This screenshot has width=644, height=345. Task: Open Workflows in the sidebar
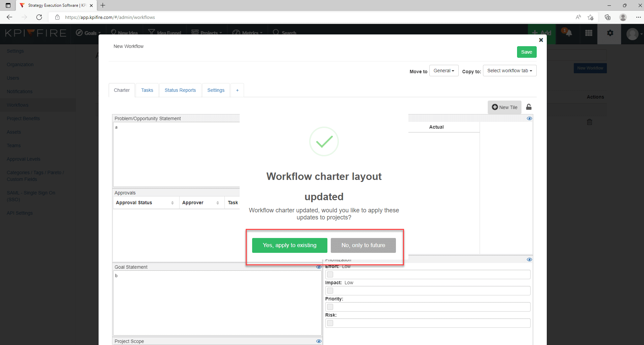point(18,105)
